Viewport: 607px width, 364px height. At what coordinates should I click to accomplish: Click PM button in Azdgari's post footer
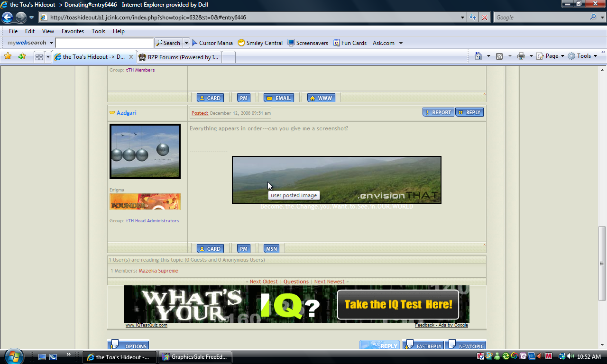tap(244, 248)
